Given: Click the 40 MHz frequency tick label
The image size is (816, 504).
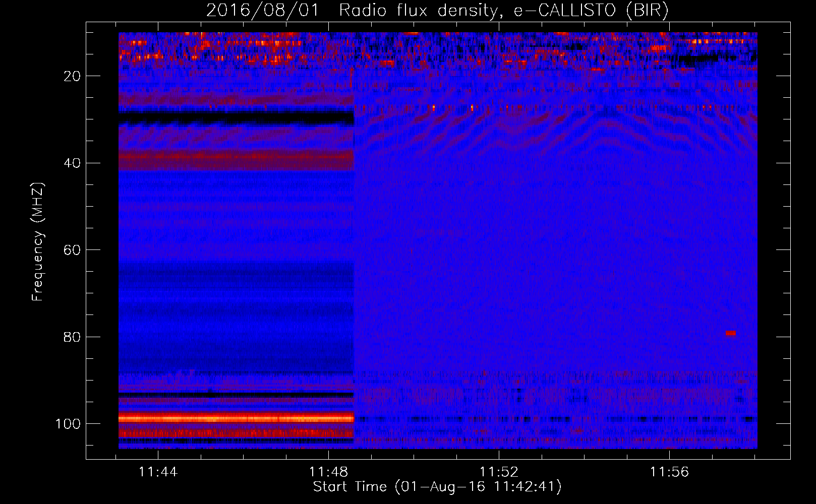Looking at the screenshot, I should pyautogui.click(x=72, y=163).
